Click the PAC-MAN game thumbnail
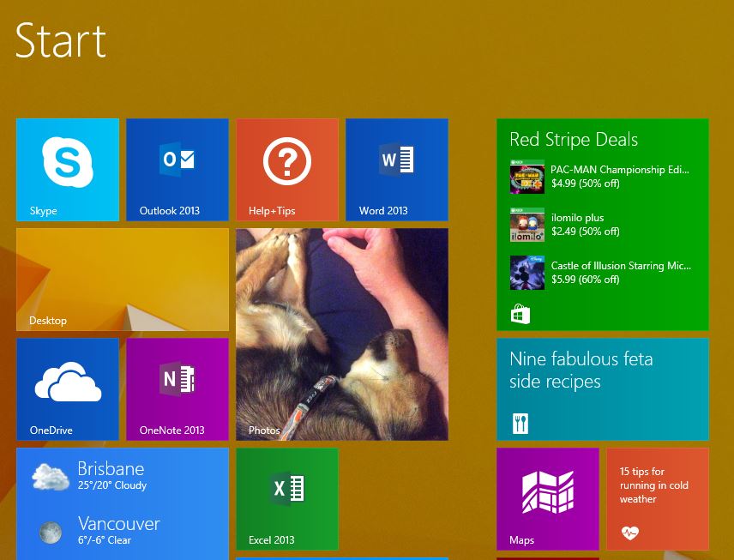 pos(527,177)
